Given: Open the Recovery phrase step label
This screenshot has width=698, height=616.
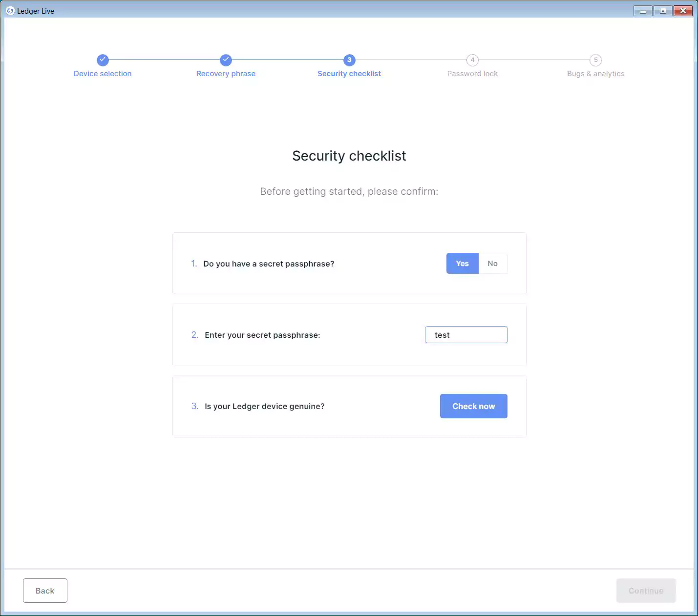Looking at the screenshot, I should [226, 74].
